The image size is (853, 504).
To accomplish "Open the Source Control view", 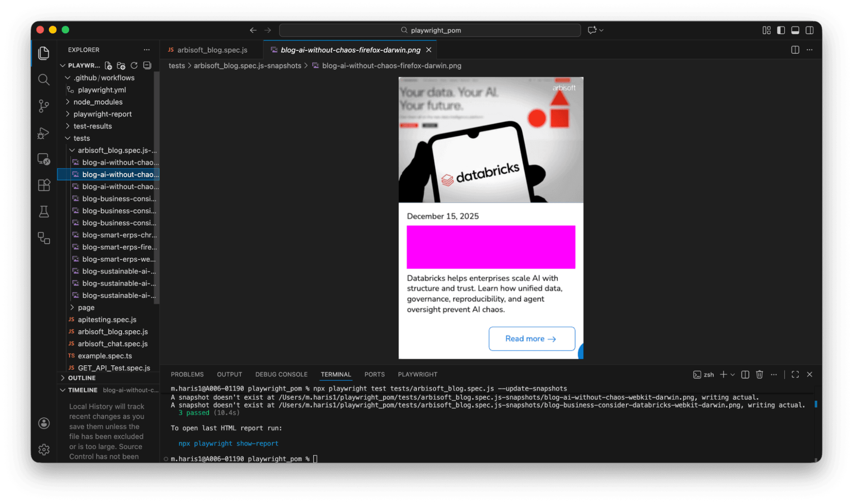I will pos(44,106).
